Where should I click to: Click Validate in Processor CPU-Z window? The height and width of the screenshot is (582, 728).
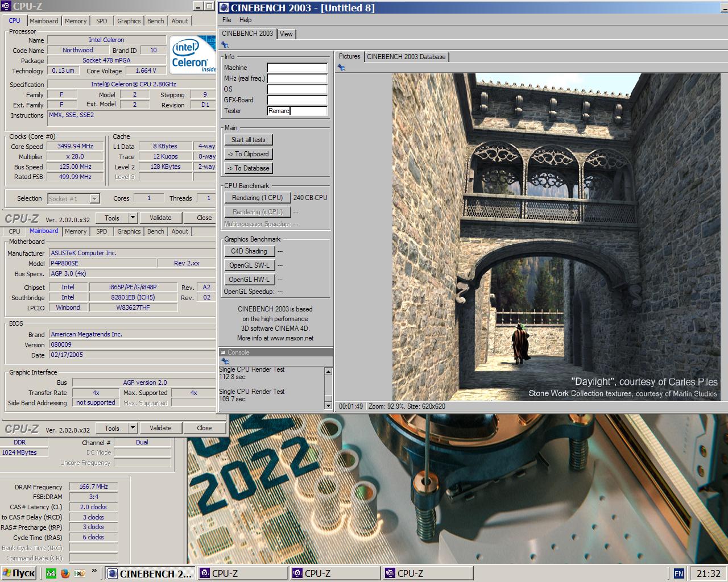tap(160, 218)
